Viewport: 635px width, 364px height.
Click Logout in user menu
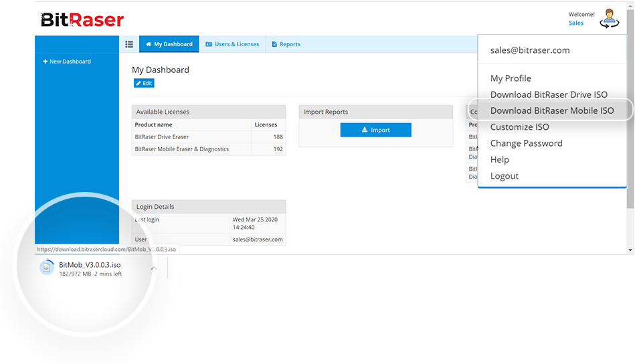504,176
